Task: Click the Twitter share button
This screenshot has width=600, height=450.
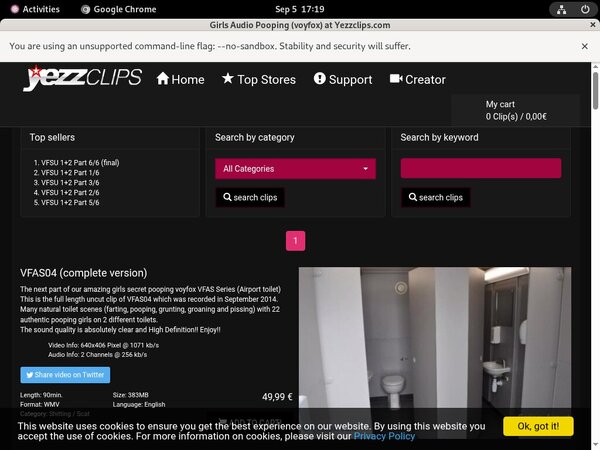Action: [65, 375]
